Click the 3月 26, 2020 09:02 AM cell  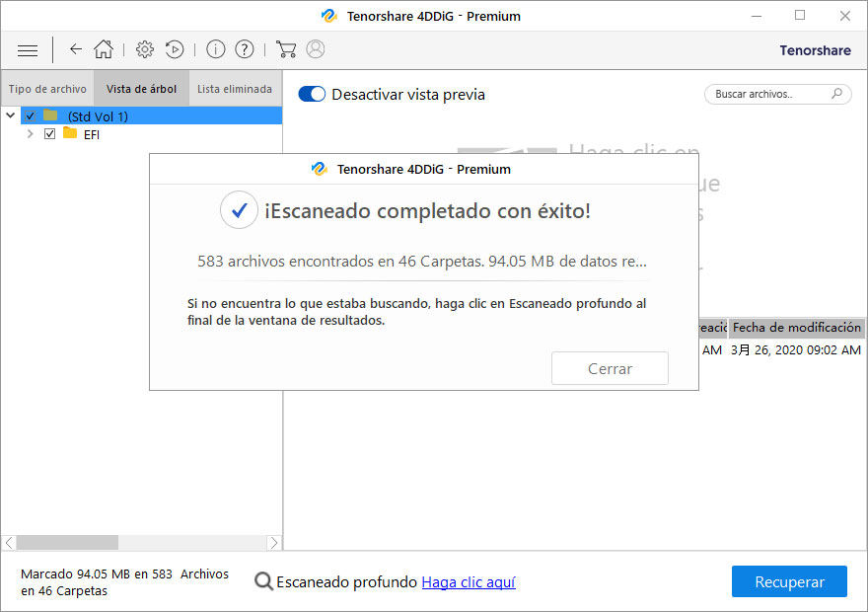tap(795, 350)
